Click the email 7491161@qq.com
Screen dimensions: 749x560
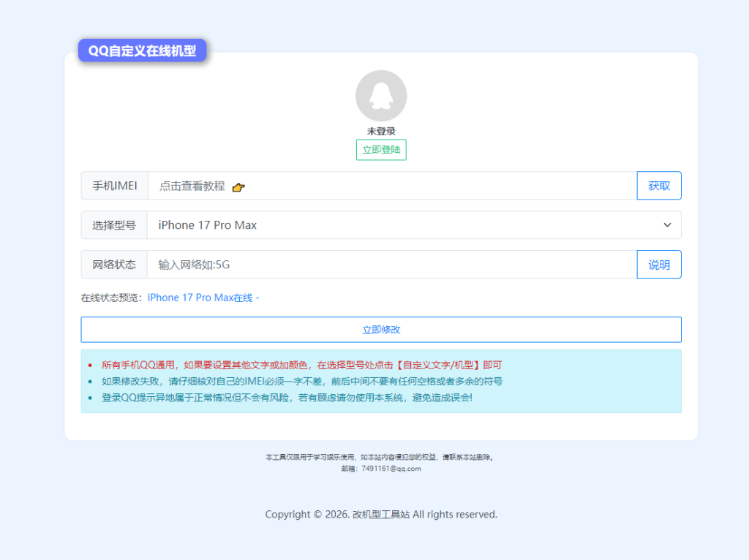[x=391, y=469]
